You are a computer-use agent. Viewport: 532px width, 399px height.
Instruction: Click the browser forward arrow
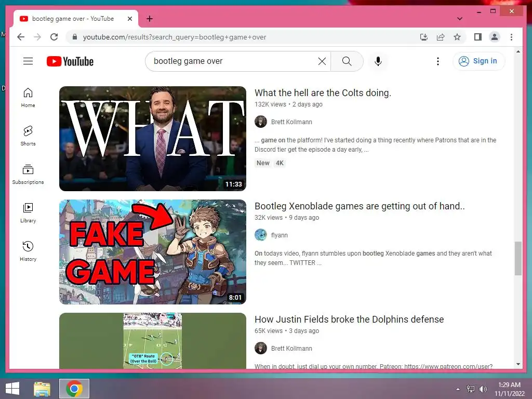point(37,37)
